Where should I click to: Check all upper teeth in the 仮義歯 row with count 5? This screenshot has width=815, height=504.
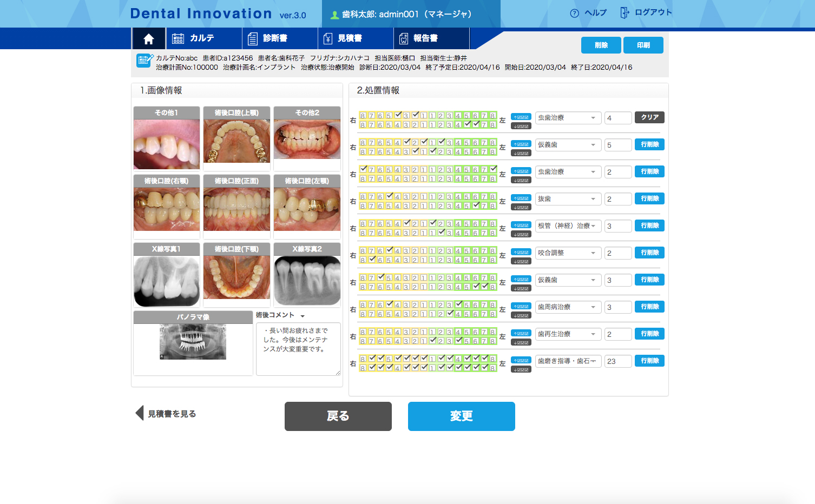click(x=521, y=144)
